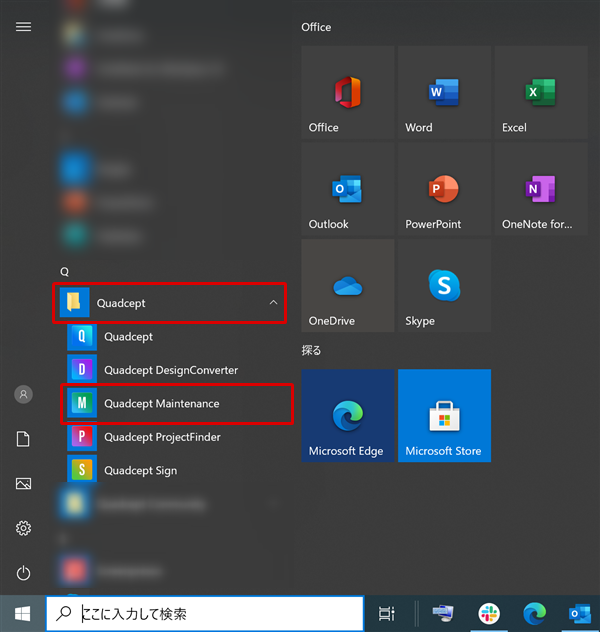Launch Quadcept Maintenance

point(176,403)
